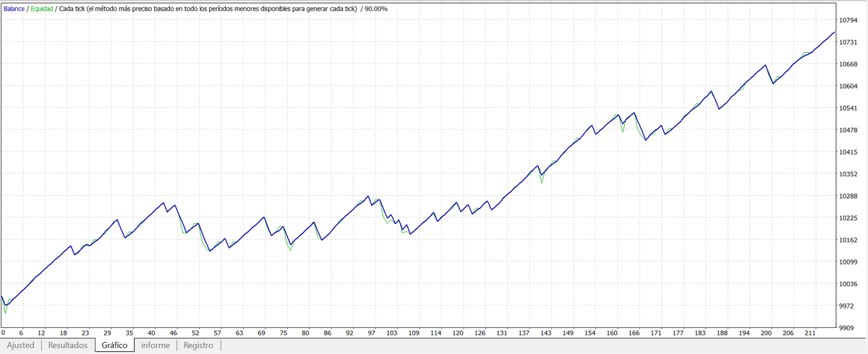Click the 10731 vertical axis label
868x354 pixels.
[x=849, y=42]
